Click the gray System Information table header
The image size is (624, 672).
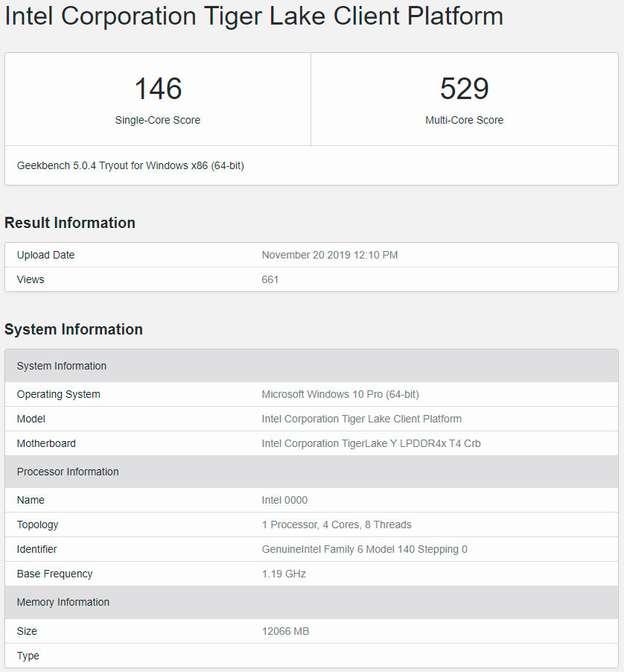[x=311, y=366]
